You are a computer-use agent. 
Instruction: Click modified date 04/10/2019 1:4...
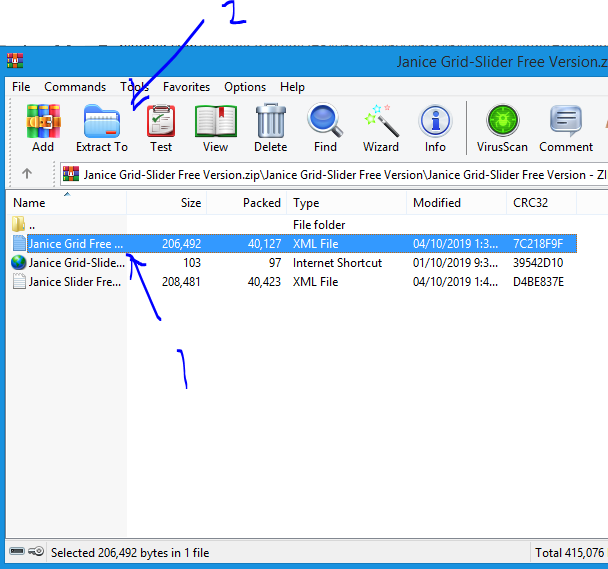pyautogui.click(x=456, y=282)
